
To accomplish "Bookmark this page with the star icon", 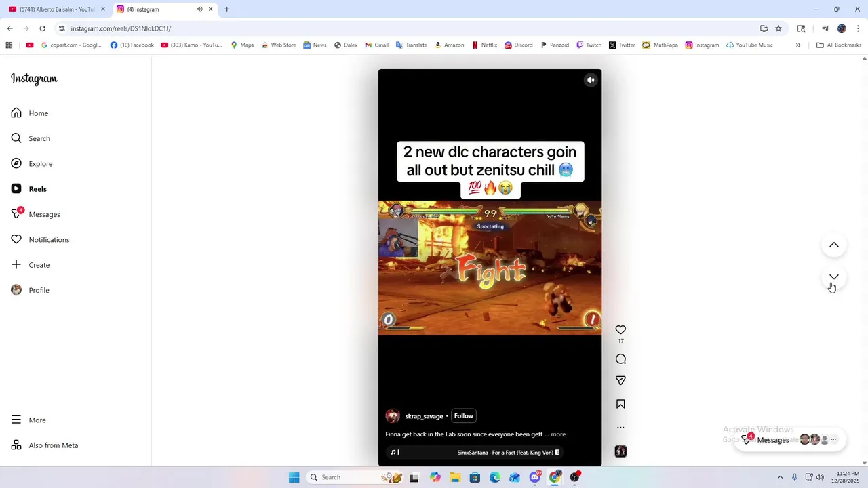I will tap(778, 28).
